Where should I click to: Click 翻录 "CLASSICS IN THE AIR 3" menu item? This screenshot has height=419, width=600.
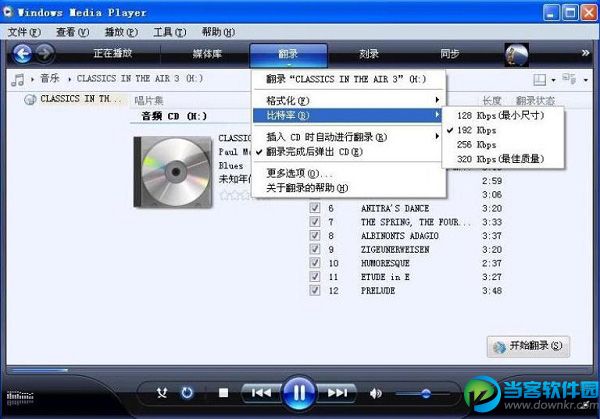[x=348, y=79]
